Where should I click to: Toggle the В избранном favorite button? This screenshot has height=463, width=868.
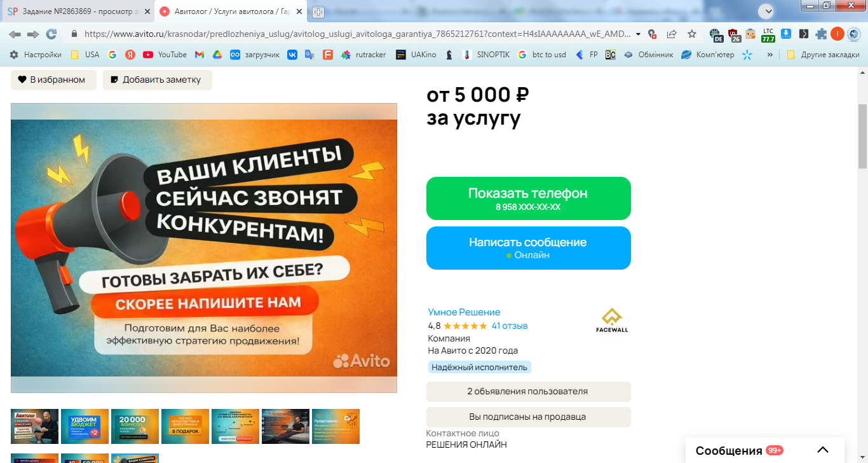coord(53,79)
